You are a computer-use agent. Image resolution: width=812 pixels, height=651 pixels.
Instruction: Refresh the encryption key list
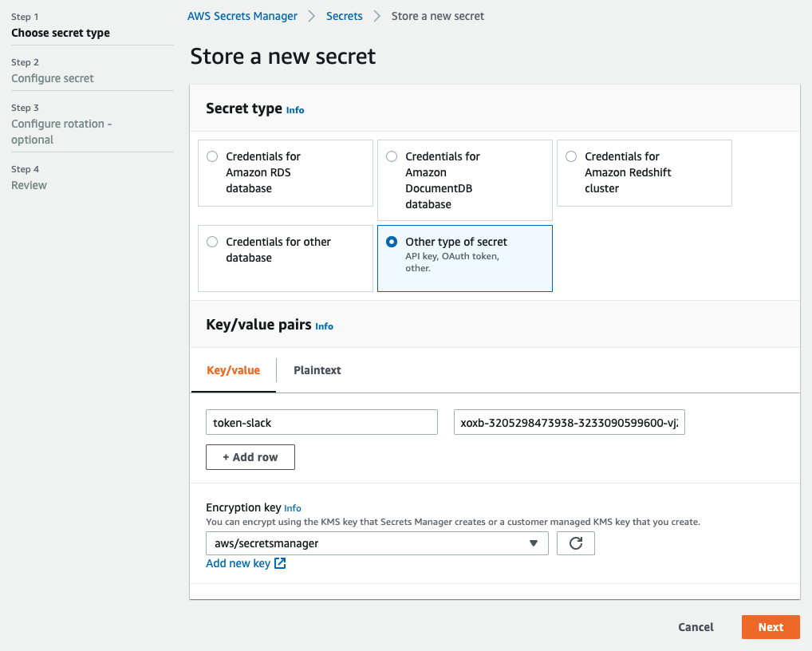coord(575,543)
